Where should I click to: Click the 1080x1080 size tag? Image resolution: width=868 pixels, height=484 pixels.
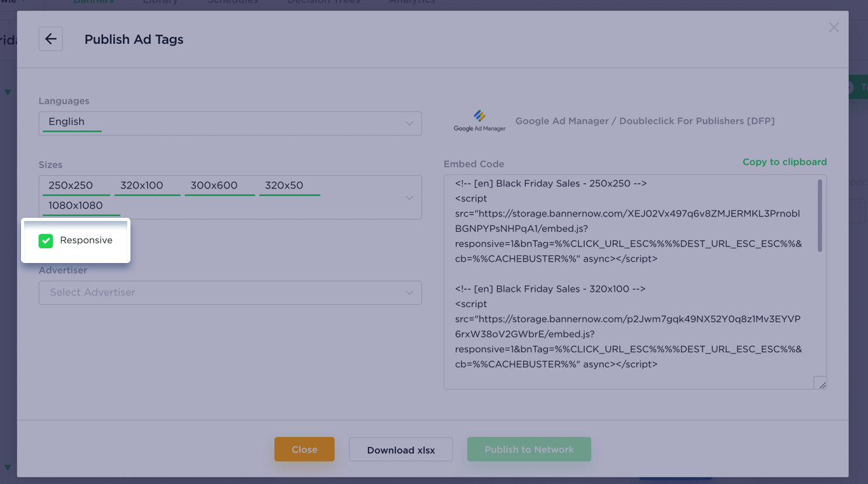coord(81,206)
